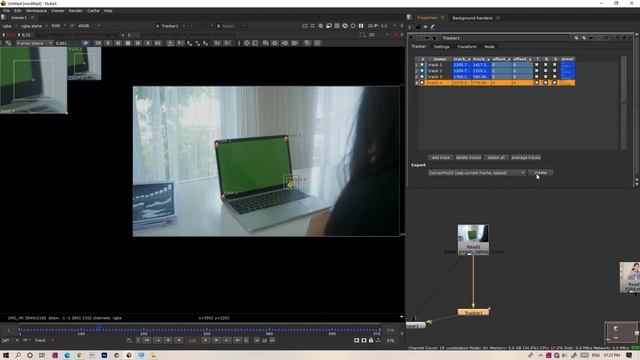Image resolution: width=640 pixels, height=360 pixels.
Task: Open the Transform tab of Tracker1
Action: [467, 47]
